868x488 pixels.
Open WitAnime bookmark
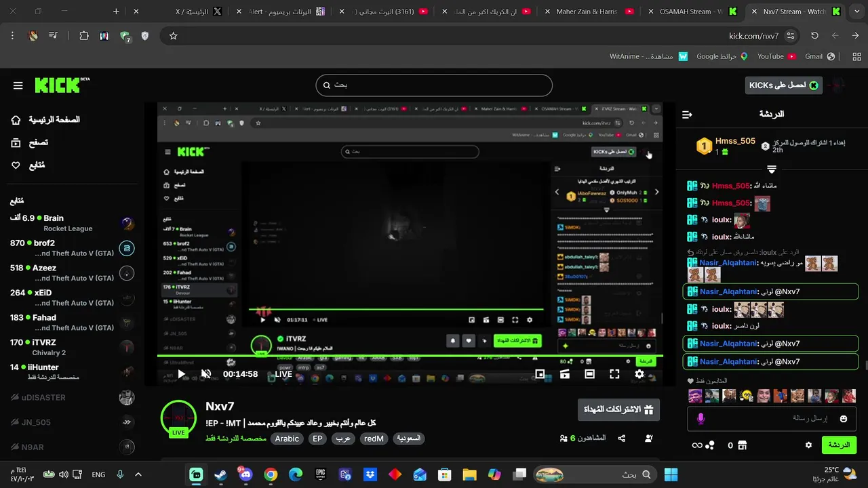coord(649,56)
